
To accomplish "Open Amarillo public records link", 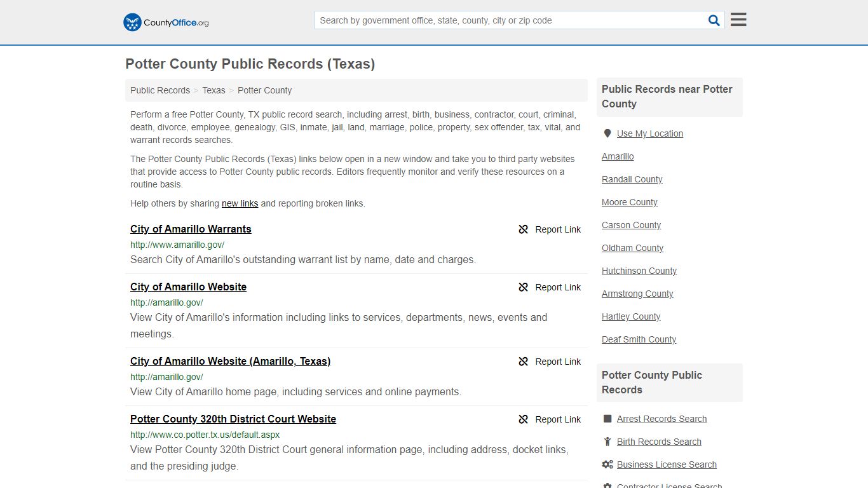I will point(618,156).
